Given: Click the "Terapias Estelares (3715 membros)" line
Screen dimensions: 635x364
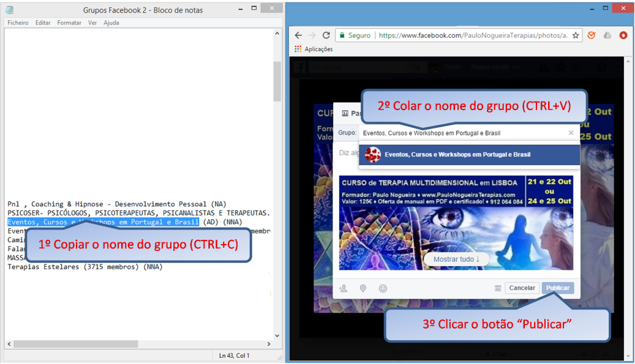Looking at the screenshot, I should 85,267.
